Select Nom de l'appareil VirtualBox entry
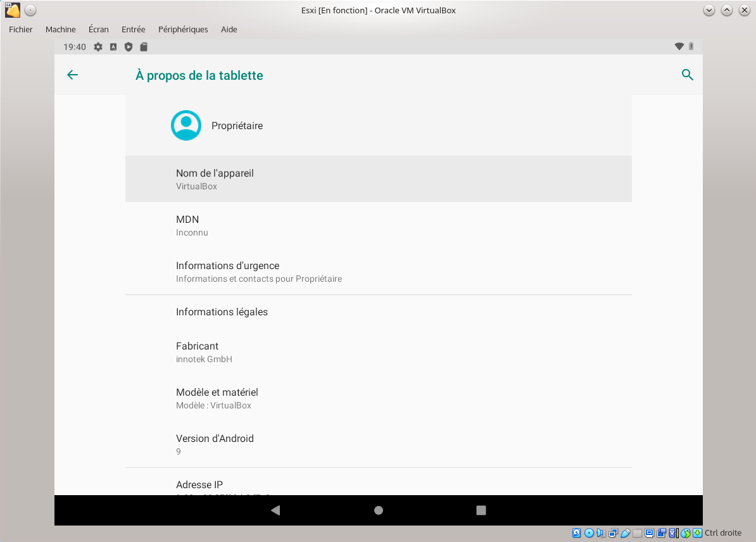Screen dimensions: 756x542 [379, 179]
